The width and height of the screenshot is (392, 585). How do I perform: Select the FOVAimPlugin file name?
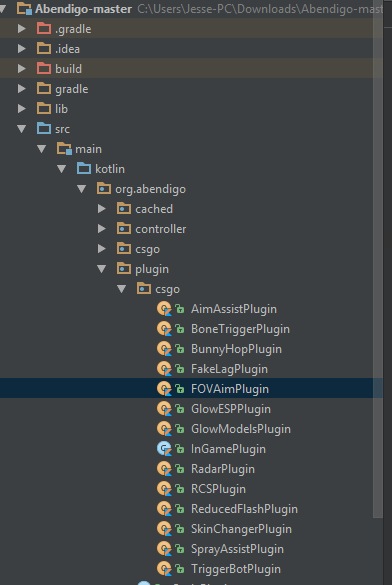click(x=230, y=389)
